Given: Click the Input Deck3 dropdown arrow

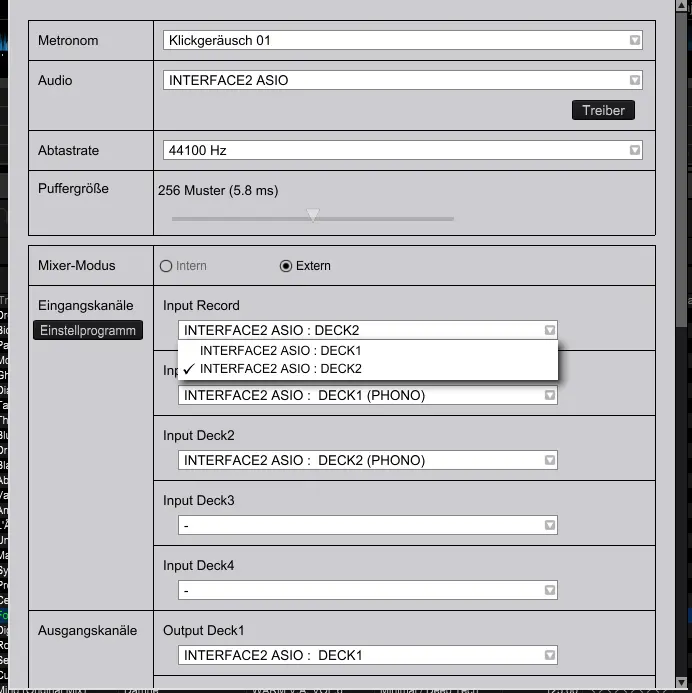Looking at the screenshot, I should [x=549, y=526].
